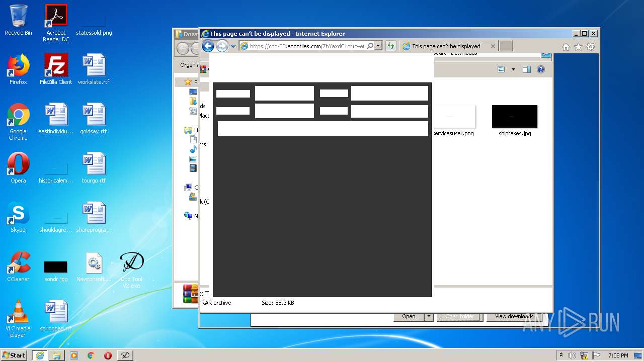Open FileZilla Client desktop shortcut

[56, 69]
